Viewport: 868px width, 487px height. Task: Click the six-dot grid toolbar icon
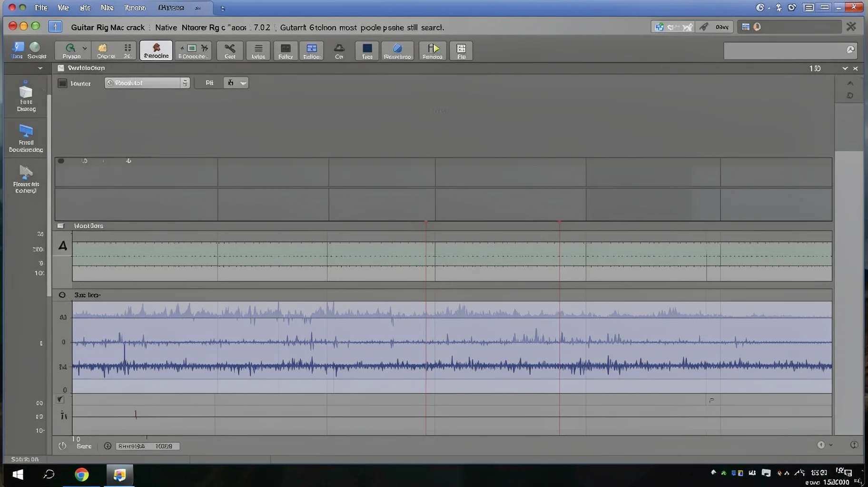click(128, 50)
